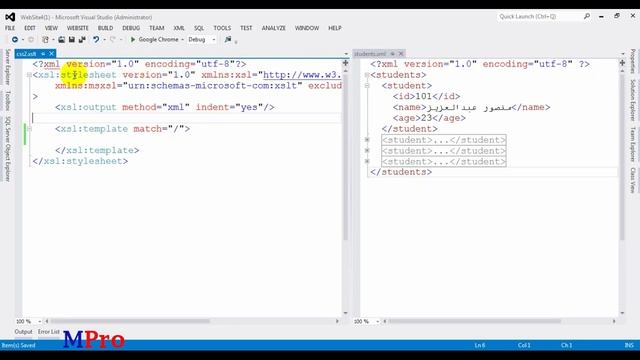Open the Output panel tab
The width and height of the screenshot is (640, 360).
pyautogui.click(x=23, y=332)
